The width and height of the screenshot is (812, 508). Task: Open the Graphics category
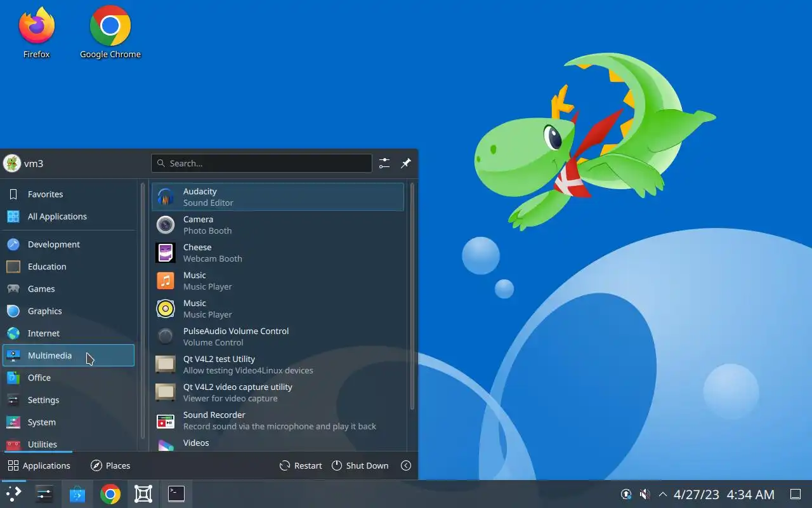pos(69,311)
